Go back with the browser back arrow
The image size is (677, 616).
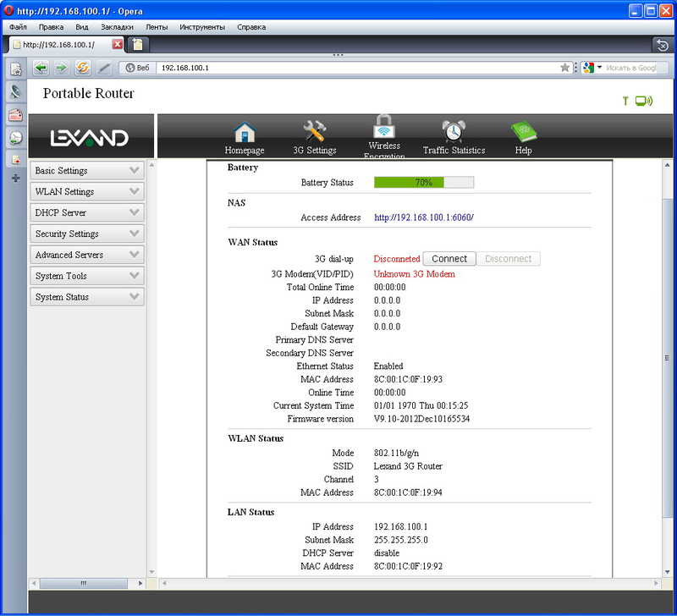41,68
